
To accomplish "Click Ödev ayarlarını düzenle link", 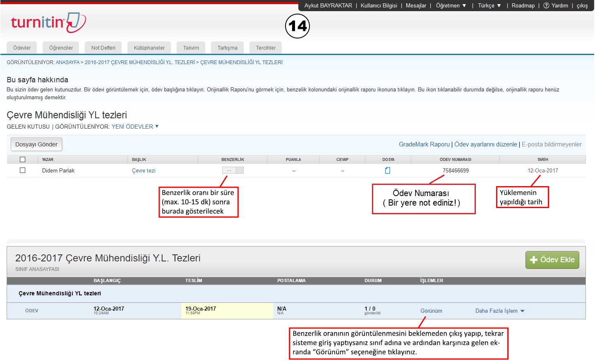I will 486,144.
